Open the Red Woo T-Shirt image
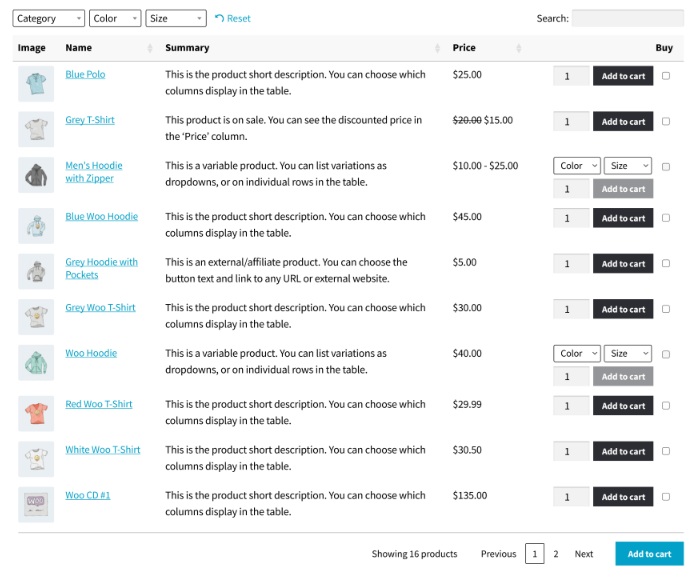This screenshot has width=695, height=584. [x=35, y=413]
